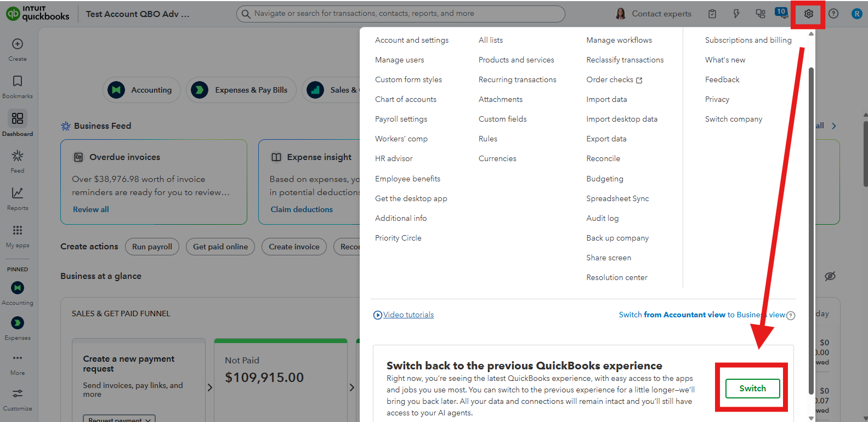868x422 pixels.
Task: Open Payroll settings menu item
Action: (x=401, y=119)
